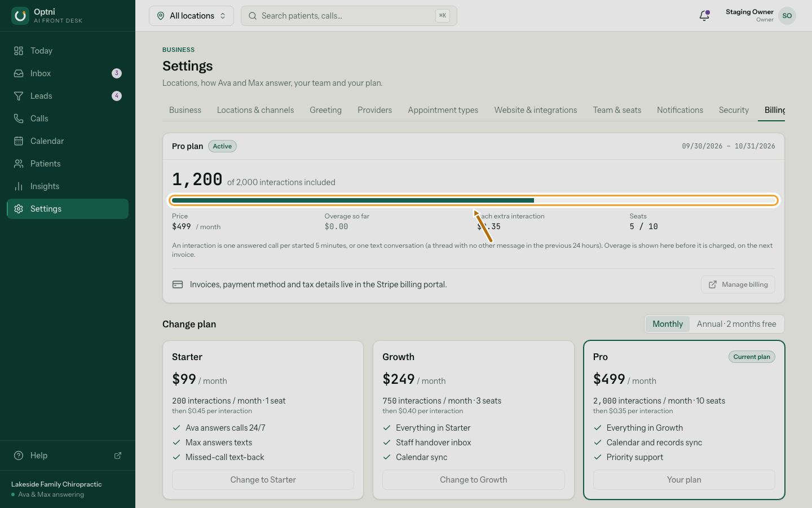Switch to Annual billing with 2 months free

(x=736, y=324)
